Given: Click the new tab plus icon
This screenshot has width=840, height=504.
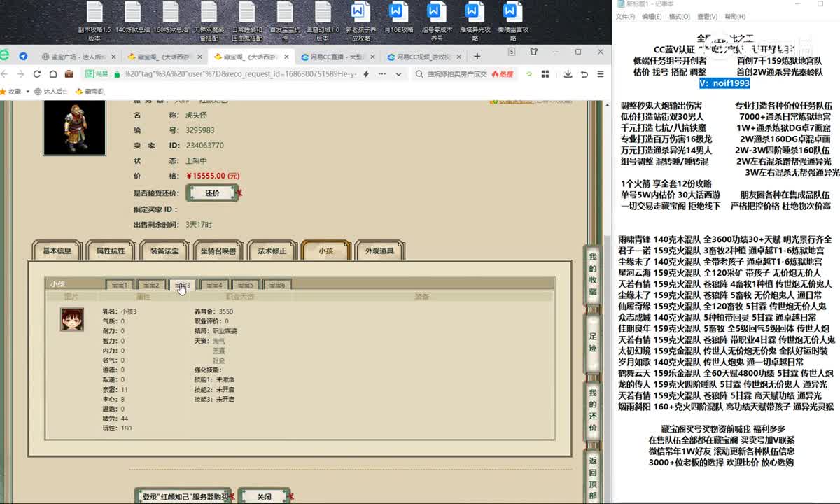Looking at the screenshot, I should point(477,56).
